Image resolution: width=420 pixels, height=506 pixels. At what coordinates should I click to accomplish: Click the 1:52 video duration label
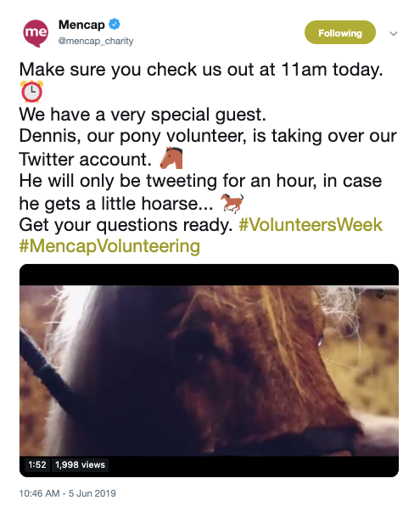pos(37,464)
